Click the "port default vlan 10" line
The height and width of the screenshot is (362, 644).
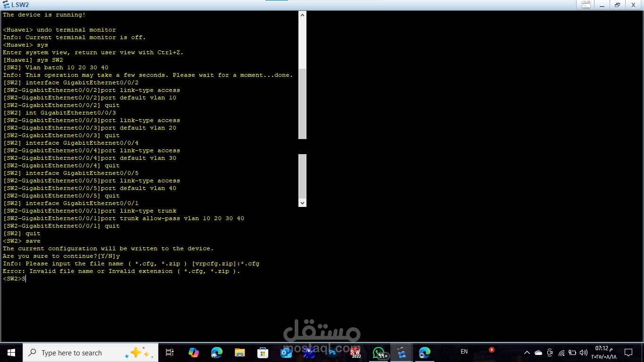tap(90, 98)
